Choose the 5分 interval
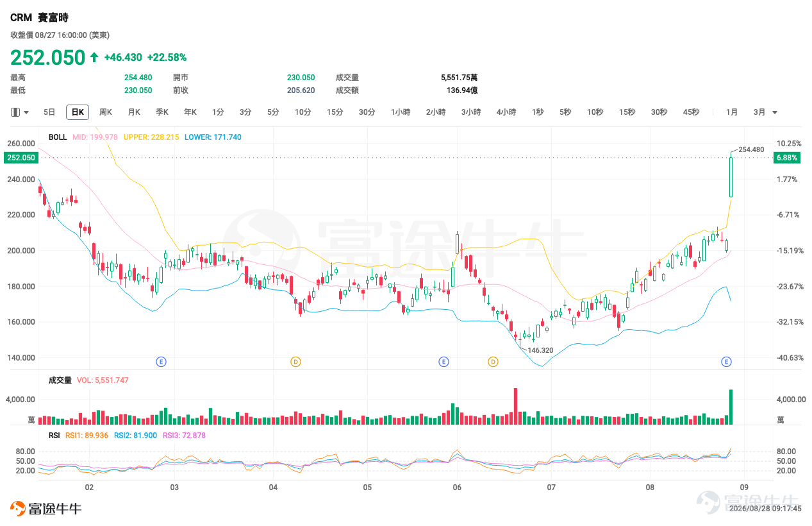 tap(273, 112)
